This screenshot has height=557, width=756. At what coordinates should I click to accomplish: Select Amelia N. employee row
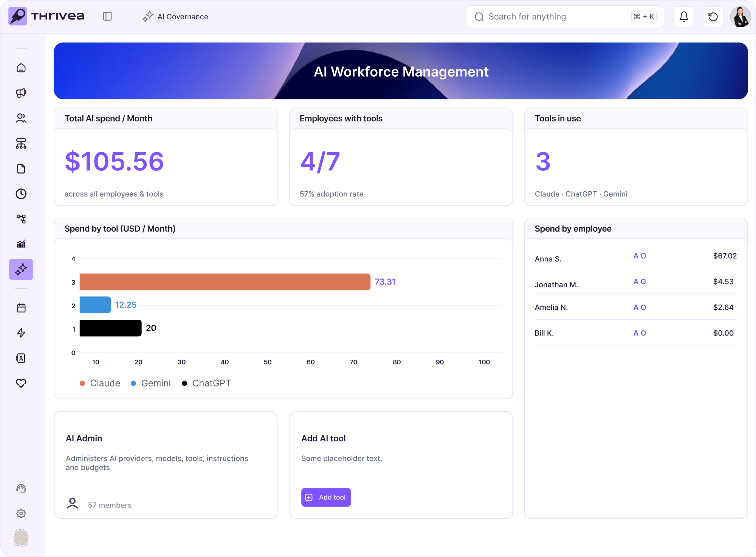(x=636, y=308)
